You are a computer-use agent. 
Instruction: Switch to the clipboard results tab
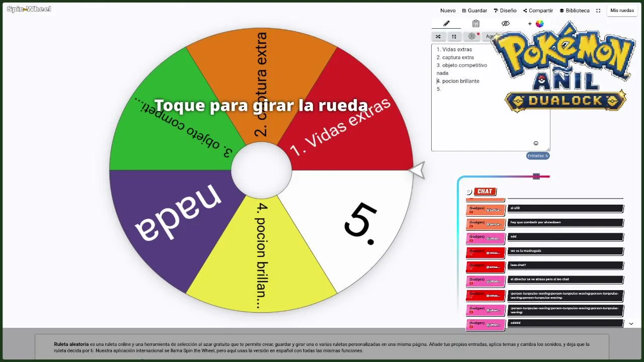[x=475, y=24]
